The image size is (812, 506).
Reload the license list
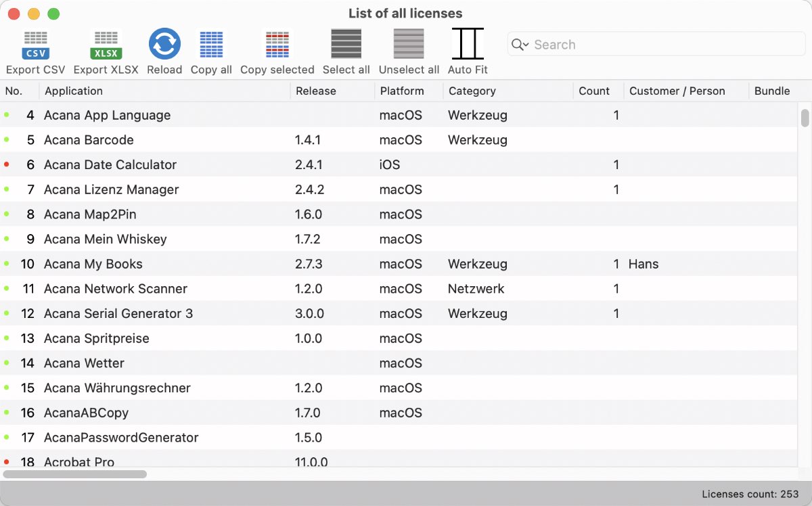164,45
